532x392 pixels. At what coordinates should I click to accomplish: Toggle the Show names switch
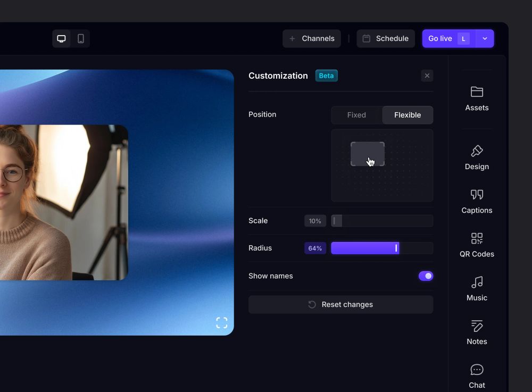[x=426, y=276]
